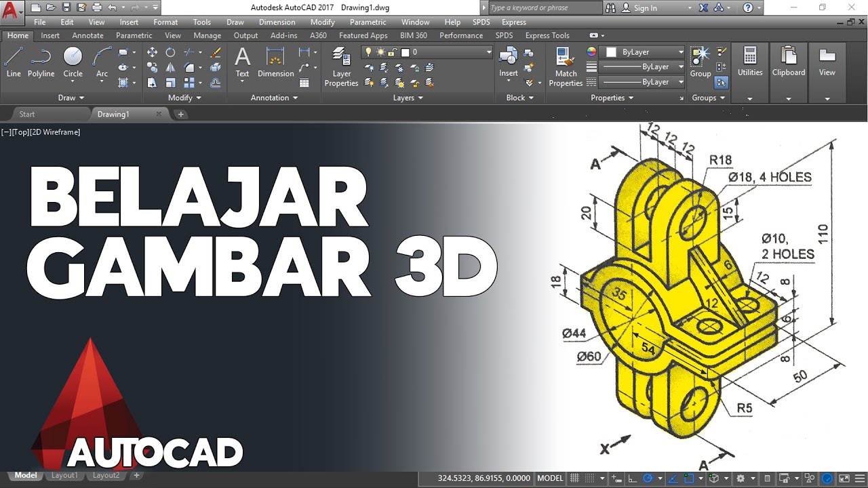The width and height of the screenshot is (868, 488).
Task: Expand the Groups panel
Action: pos(709,98)
